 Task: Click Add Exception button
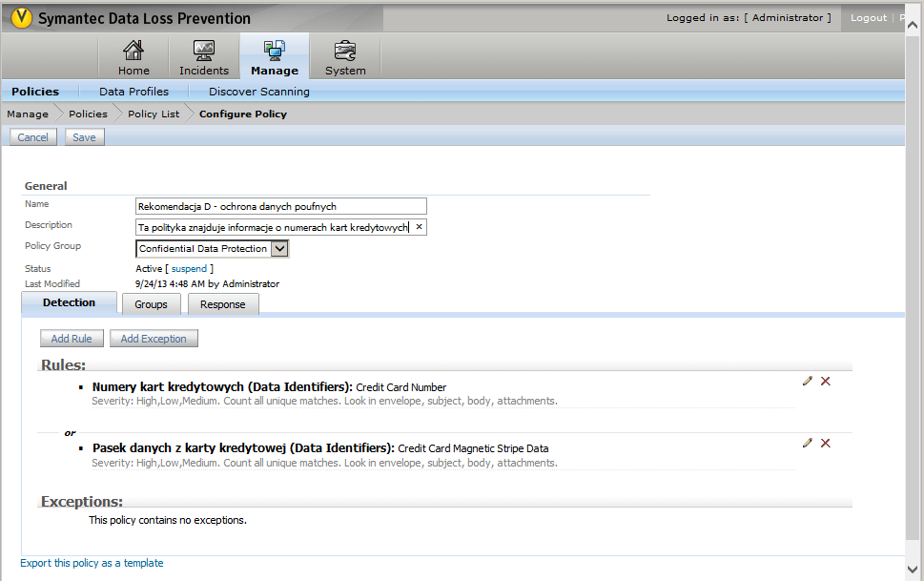pos(154,339)
